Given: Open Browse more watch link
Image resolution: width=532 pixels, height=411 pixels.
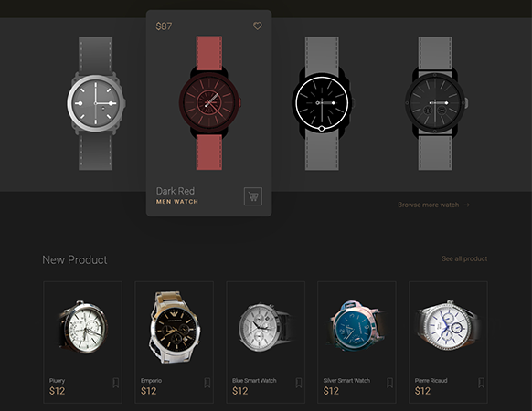Looking at the screenshot, I should [x=428, y=205].
